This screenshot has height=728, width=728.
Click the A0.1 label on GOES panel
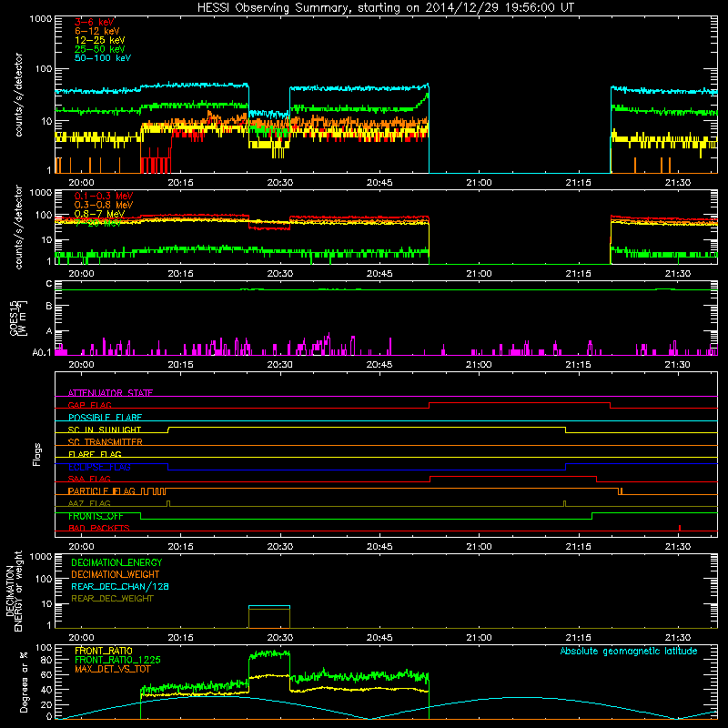click(x=42, y=353)
